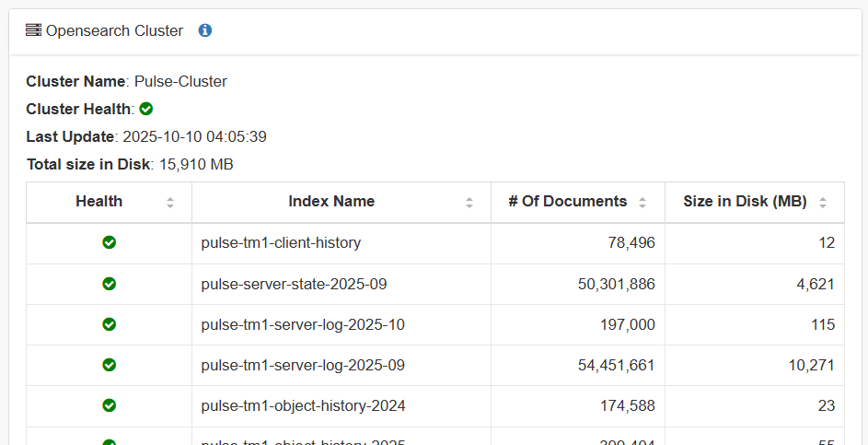
Task: Click the Size in Disk (MB) header
Action: pos(745,202)
